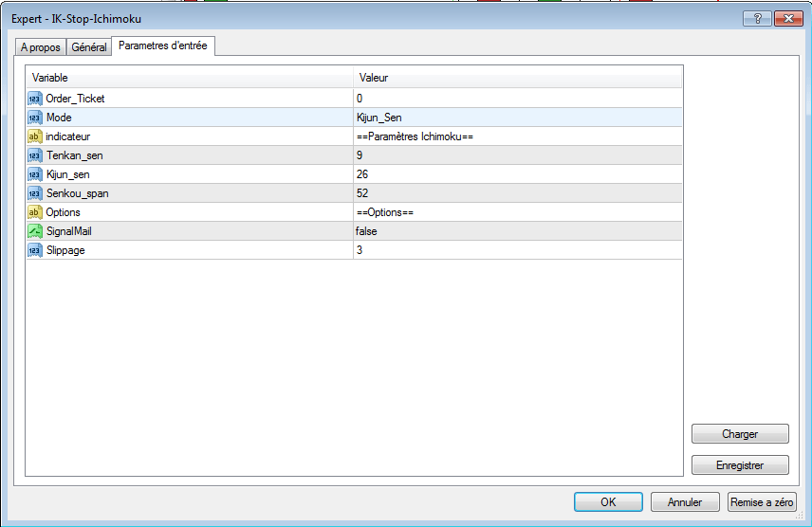Switch to the A propos tab
Viewport: 812px width, 527px height.
[x=40, y=47]
